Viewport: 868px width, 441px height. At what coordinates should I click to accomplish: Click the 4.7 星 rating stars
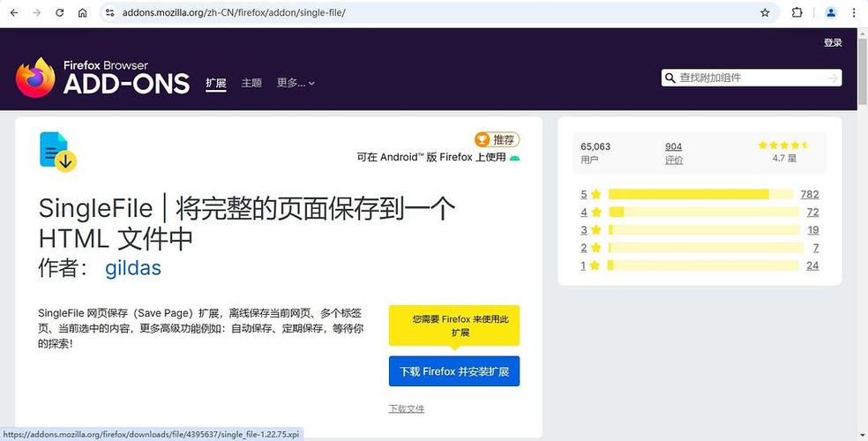(784, 146)
